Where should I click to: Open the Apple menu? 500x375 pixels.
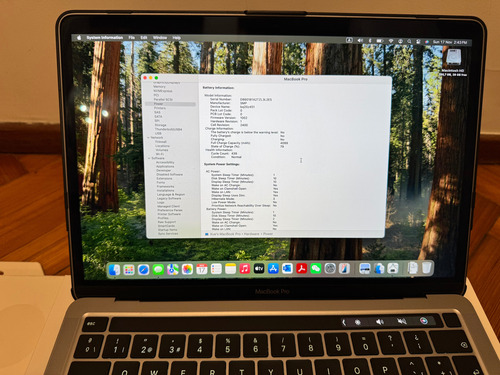pos(79,38)
